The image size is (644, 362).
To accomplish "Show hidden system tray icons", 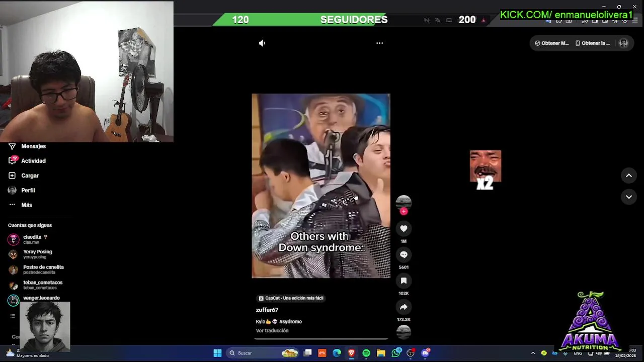I will pyautogui.click(x=533, y=353).
